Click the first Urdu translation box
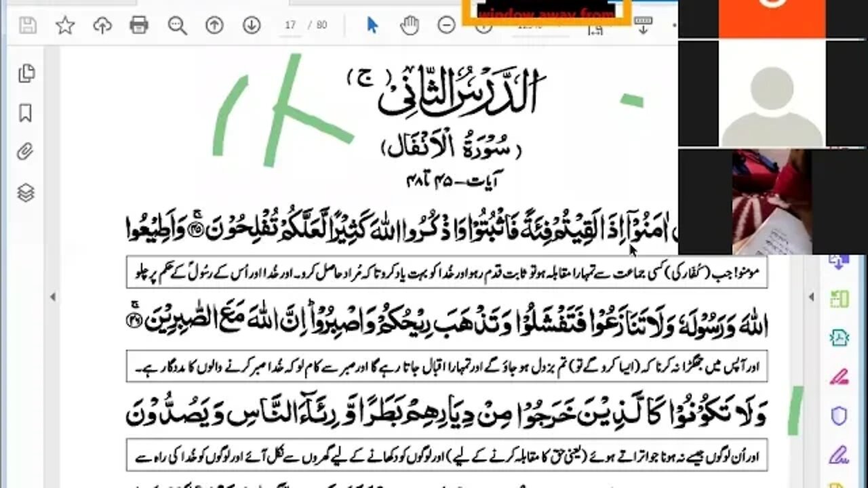The height and width of the screenshot is (488, 868). pyautogui.click(x=447, y=272)
